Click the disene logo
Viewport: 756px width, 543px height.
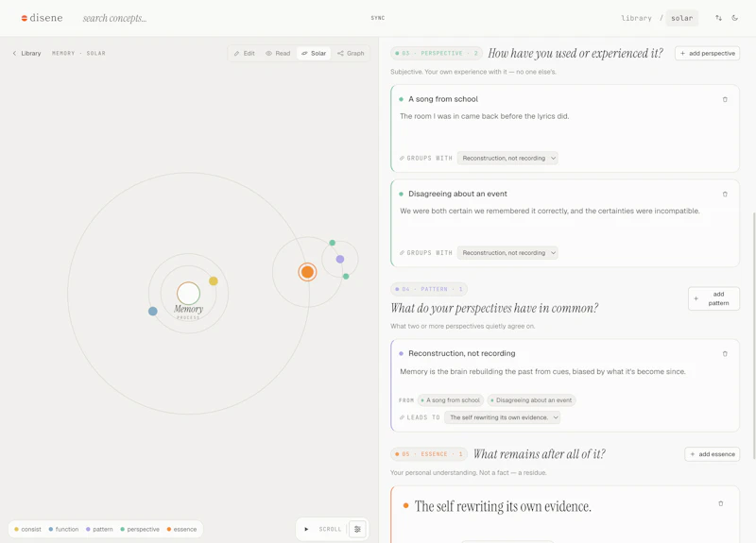[42, 18]
